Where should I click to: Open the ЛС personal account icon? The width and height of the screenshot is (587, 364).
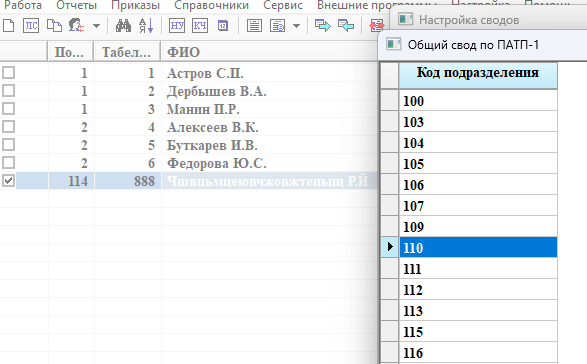click(31, 26)
